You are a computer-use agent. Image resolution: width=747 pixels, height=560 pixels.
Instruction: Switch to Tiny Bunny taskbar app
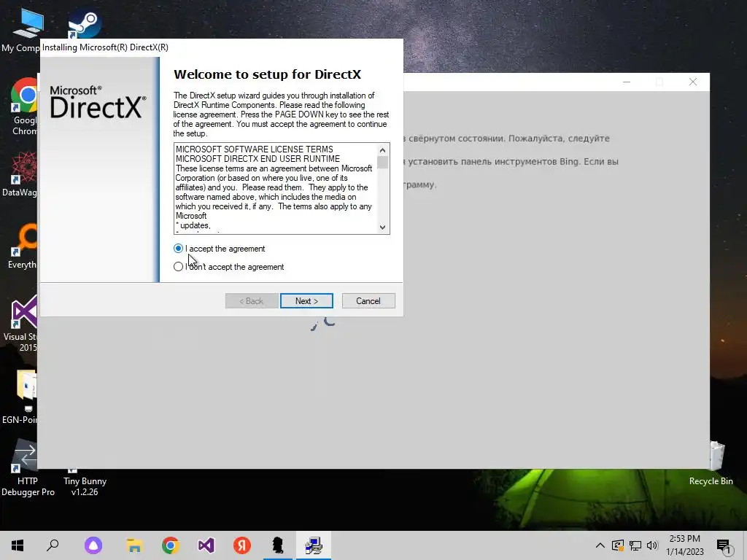pos(278,545)
